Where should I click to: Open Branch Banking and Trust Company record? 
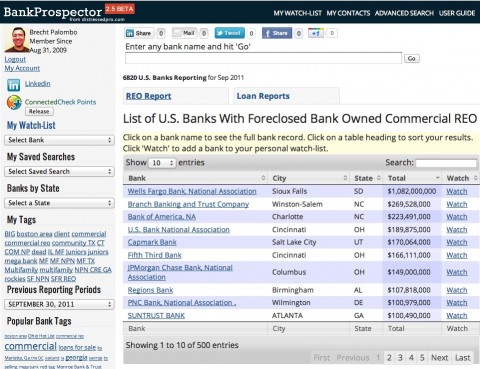tap(188, 204)
